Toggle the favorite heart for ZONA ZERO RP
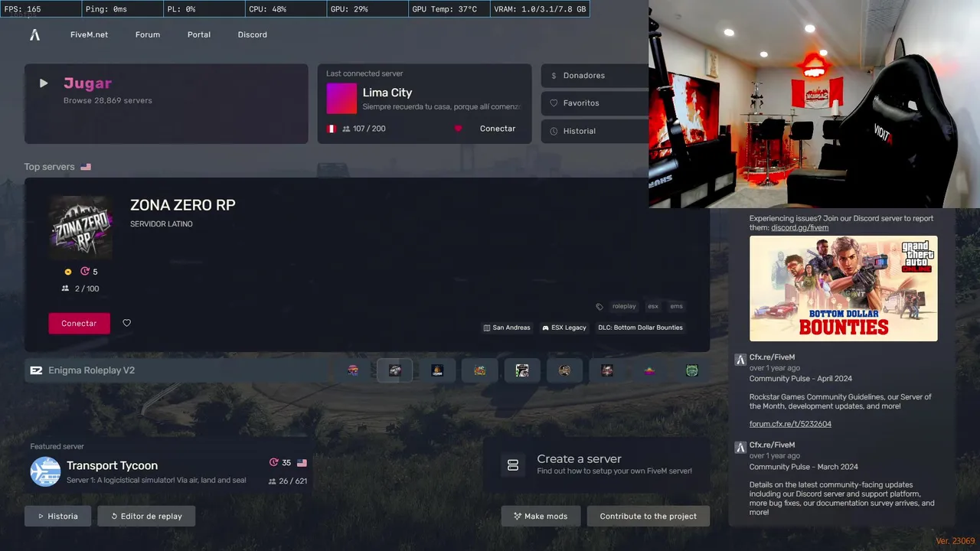This screenshot has height=551, width=980. point(127,323)
